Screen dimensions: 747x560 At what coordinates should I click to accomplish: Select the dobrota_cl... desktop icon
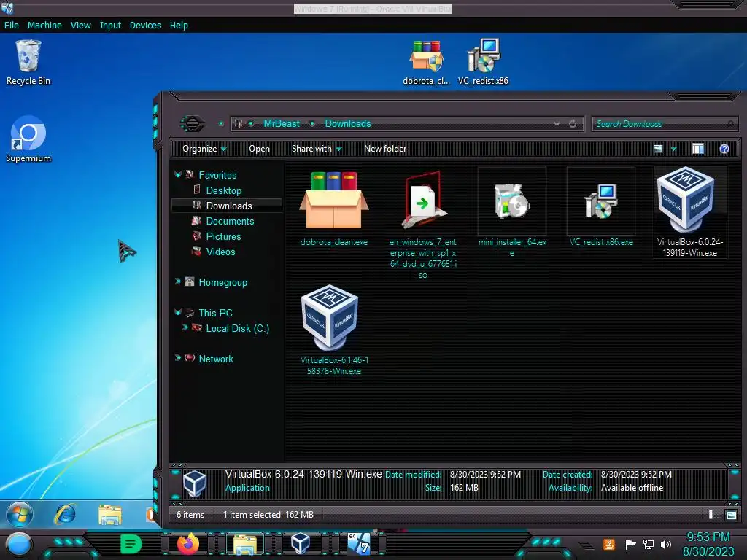[426, 62]
